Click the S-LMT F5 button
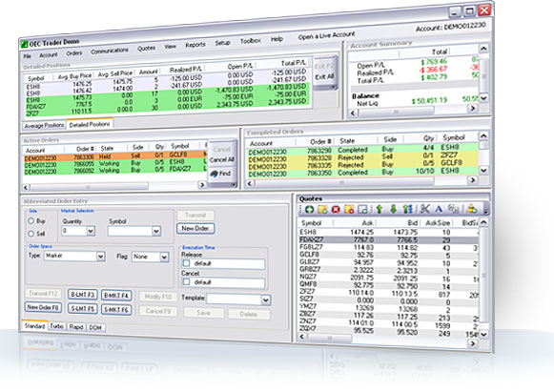Image resolution: width=554 pixels, height=392 pixels. [82, 309]
